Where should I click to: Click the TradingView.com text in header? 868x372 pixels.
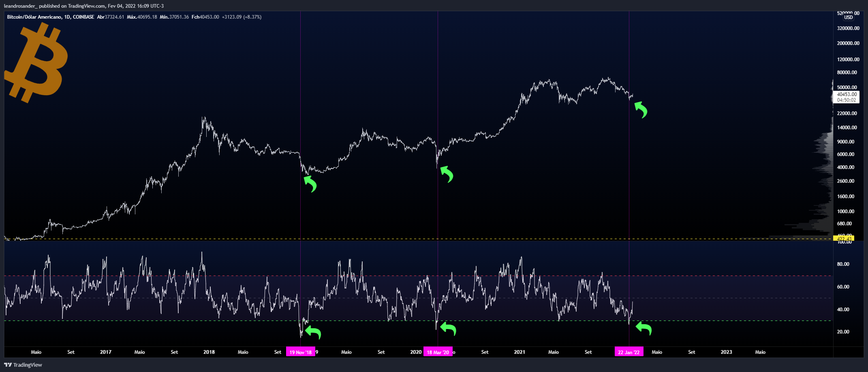[86, 6]
